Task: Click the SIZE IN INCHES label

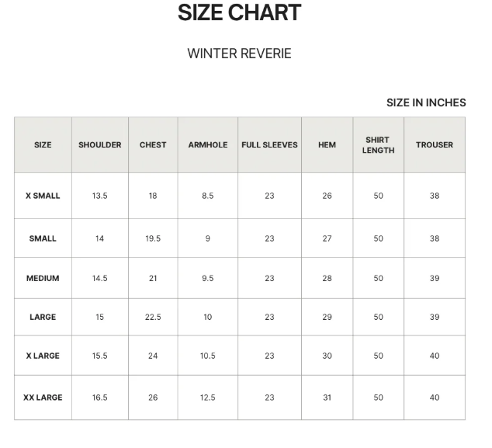Action: coord(426,102)
